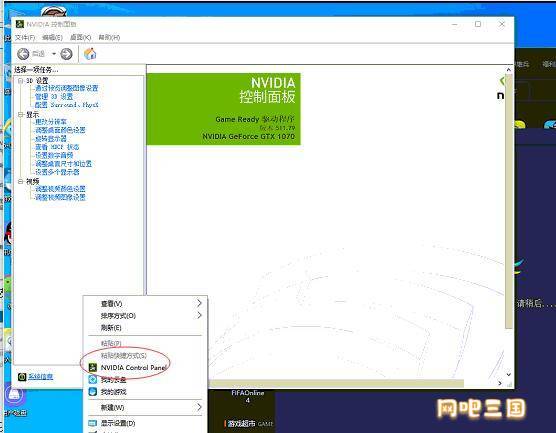Open the 桌面(K) menu
Screen dimensions: 556x433
tap(80, 37)
